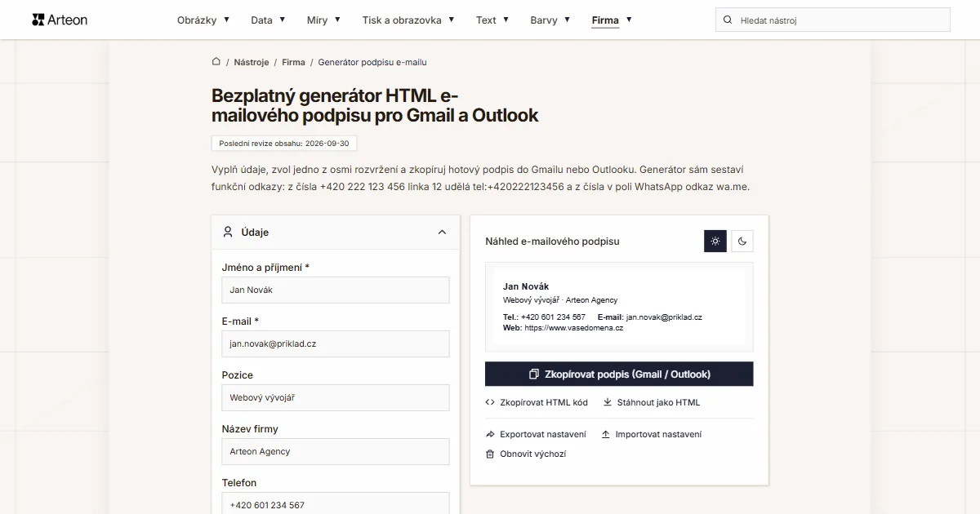The height and width of the screenshot is (514, 980).
Task: Expand the Text navigation menu
Action: click(492, 20)
